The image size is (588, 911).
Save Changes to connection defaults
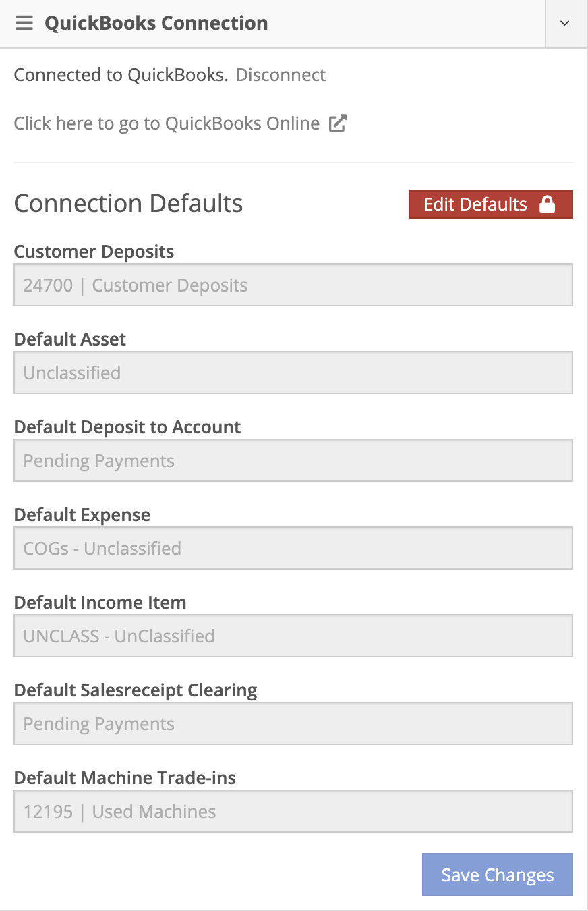[498, 875]
